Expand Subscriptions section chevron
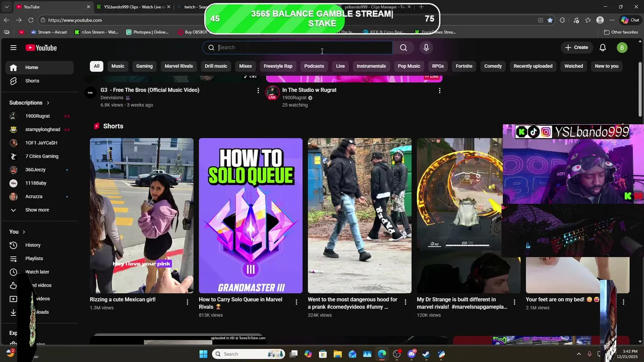 (48, 103)
